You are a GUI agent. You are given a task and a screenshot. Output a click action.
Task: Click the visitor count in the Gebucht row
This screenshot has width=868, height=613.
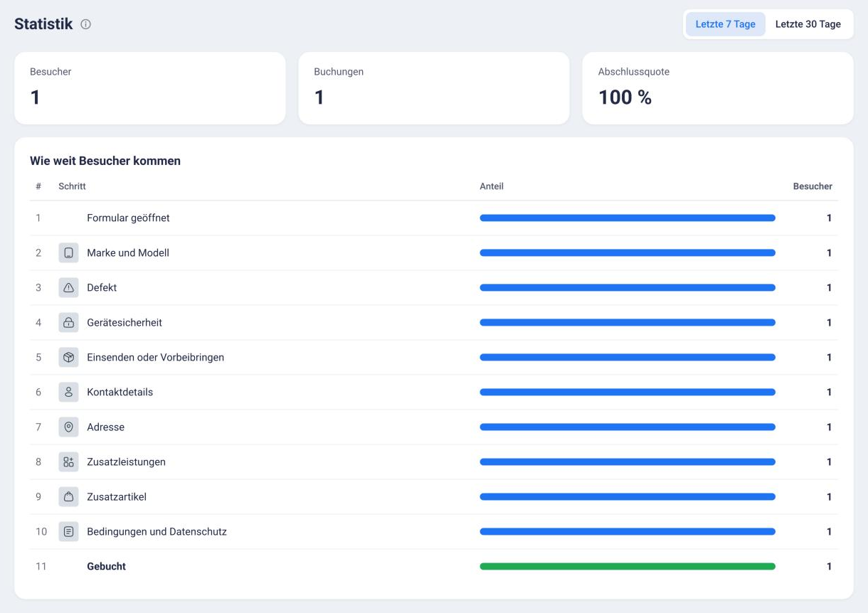[x=829, y=566]
